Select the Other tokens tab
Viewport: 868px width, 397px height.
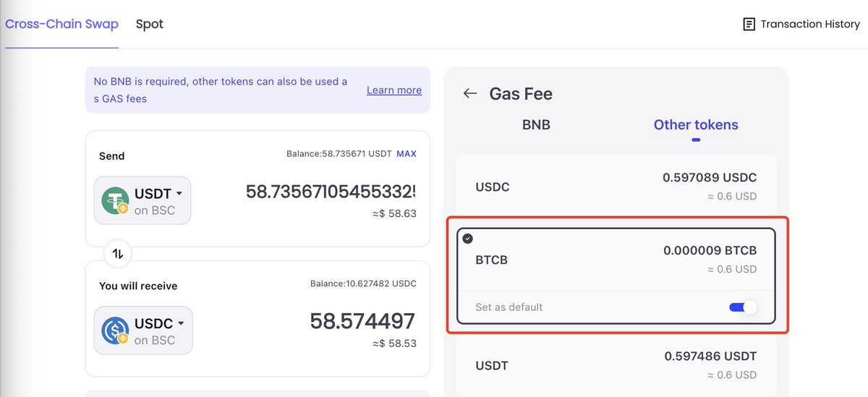tap(696, 124)
